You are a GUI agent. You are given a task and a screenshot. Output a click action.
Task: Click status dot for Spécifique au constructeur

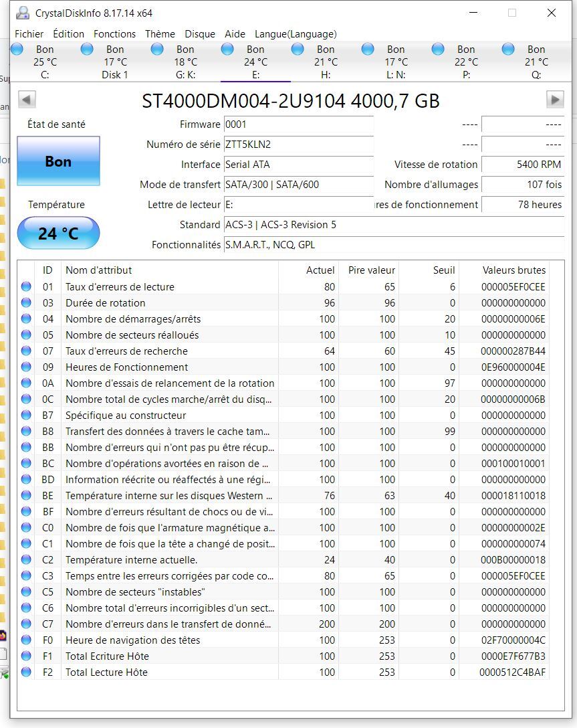(26, 415)
